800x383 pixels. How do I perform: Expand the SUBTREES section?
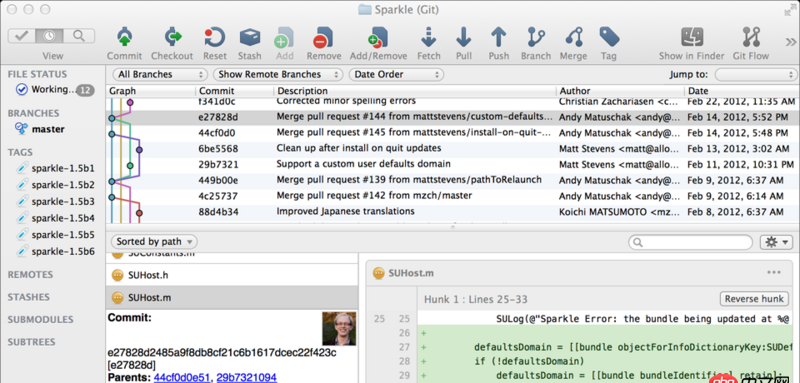pos(32,342)
